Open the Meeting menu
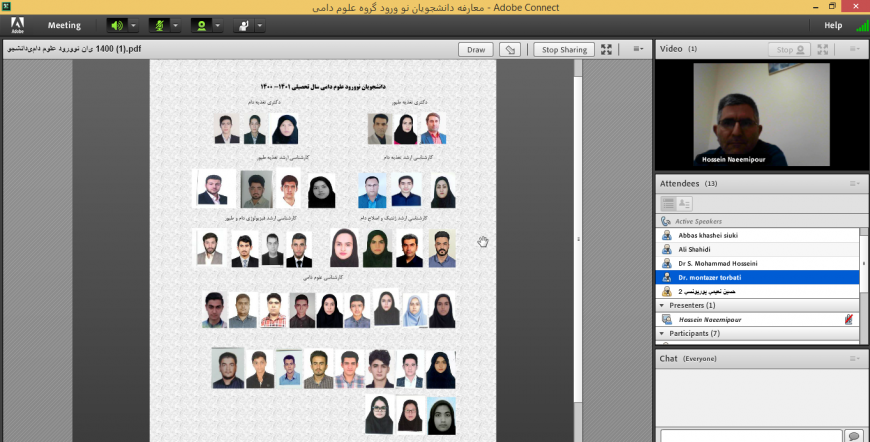The height and width of the screenshot is (442, 870). pos(64,25)
